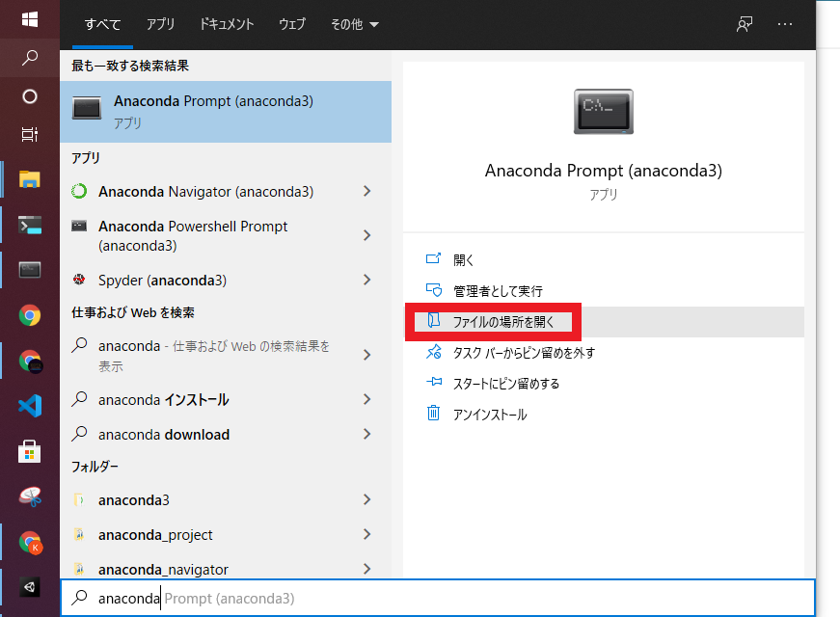
Task: Click 開く to open the app
Action: pos(603,259)
